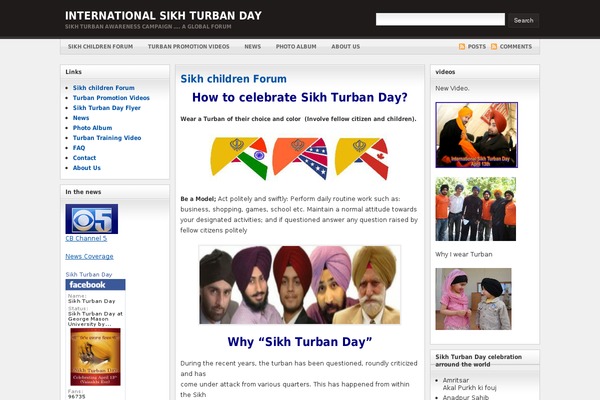600x400 pixels.
Task: Follow the News Coverage link
Action: pos(89,256)
